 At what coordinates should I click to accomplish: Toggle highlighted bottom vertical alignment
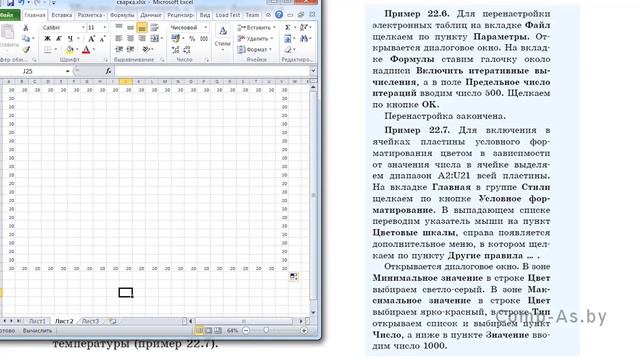[142, 27]
